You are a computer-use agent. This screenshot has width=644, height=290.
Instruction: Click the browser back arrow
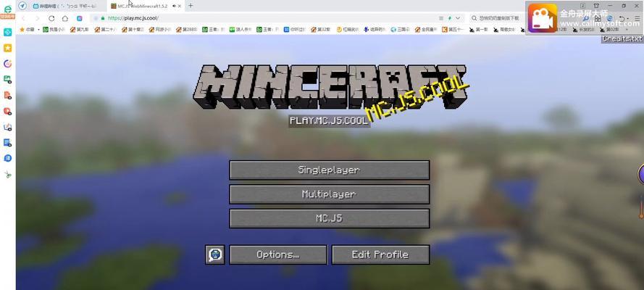[x=23, y=18]
